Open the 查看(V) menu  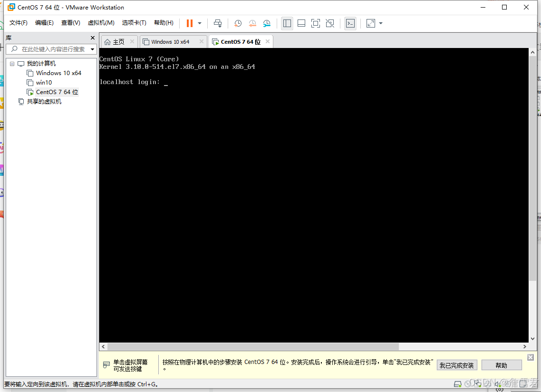(x=70, y=23)
